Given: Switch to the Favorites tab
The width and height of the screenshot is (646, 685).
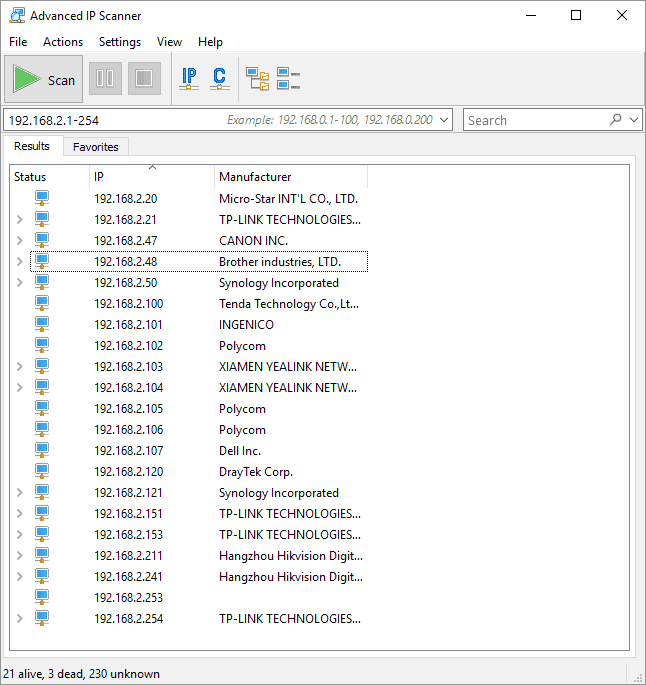Looking at the screenshot, I should click(96, 147).
